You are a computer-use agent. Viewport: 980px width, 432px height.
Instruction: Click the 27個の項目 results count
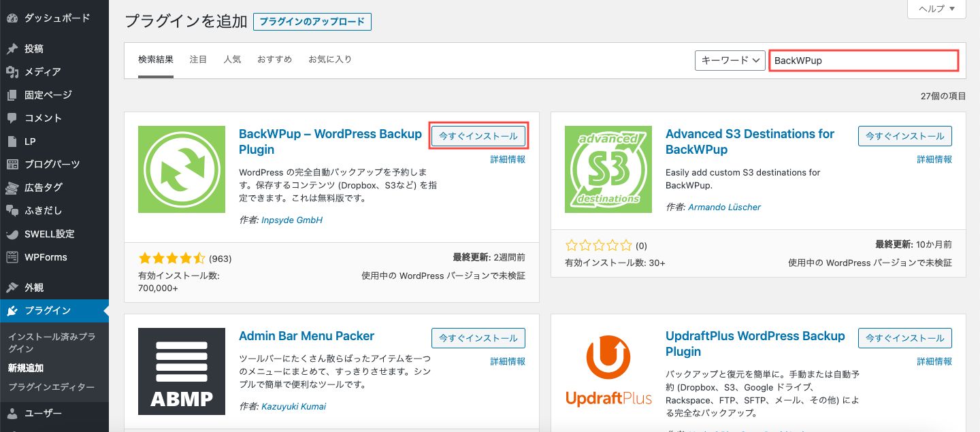[x=943, y=97]
